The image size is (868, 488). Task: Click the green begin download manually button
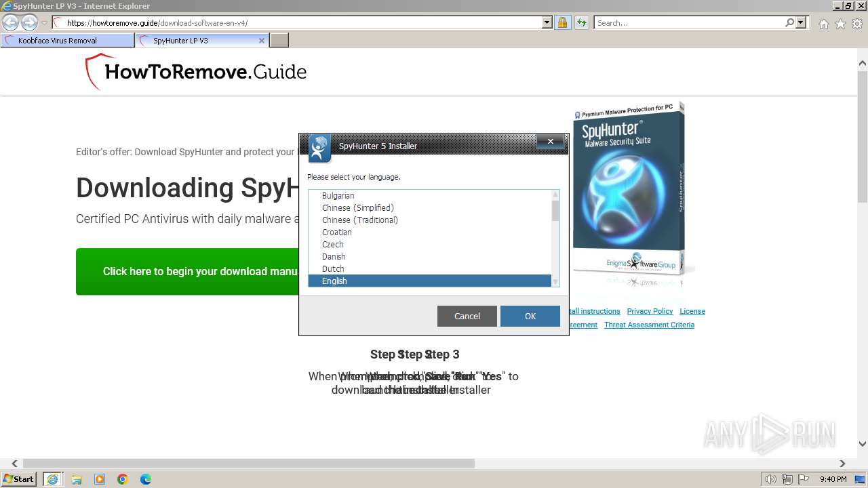pos(187,271)
